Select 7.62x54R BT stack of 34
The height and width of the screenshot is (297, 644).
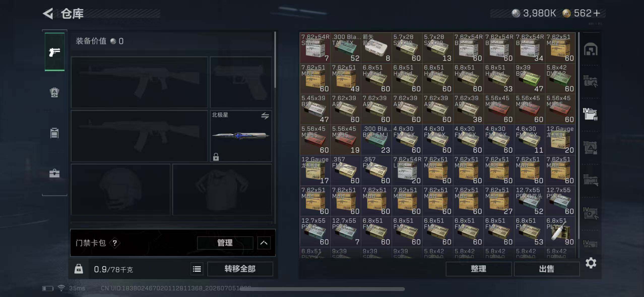click(x=530, y=48)
